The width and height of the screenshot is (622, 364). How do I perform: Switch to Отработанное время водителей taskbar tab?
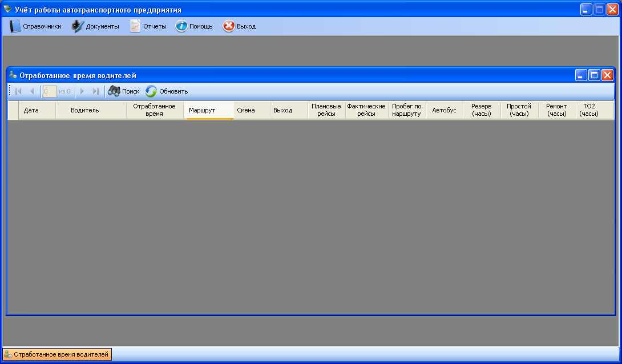(57, 354)
